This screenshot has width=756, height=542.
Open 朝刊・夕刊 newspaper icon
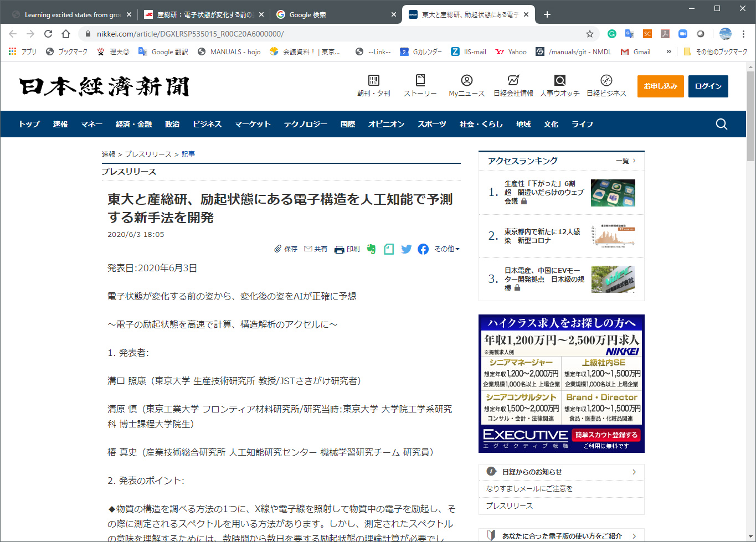coord(374,86)
